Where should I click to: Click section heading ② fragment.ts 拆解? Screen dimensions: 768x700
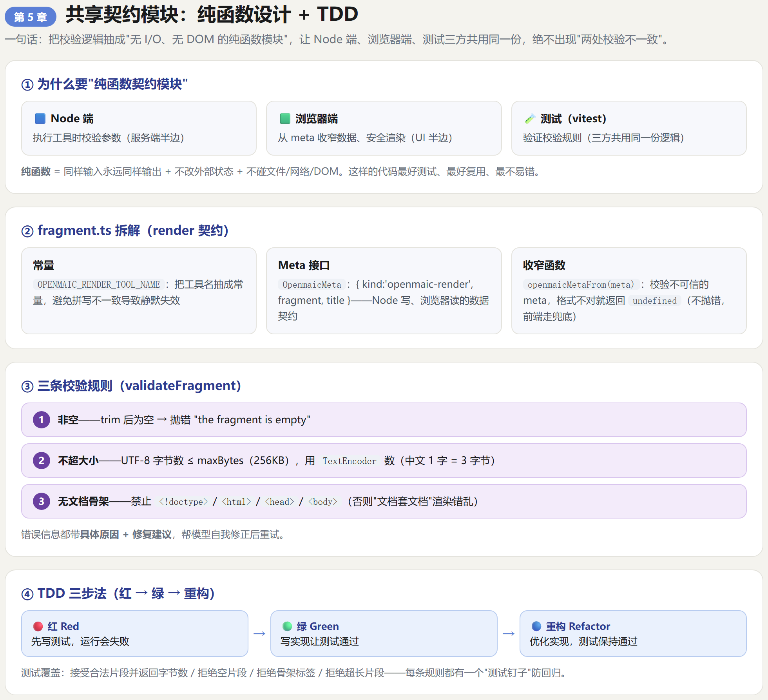tap(125, 230)
